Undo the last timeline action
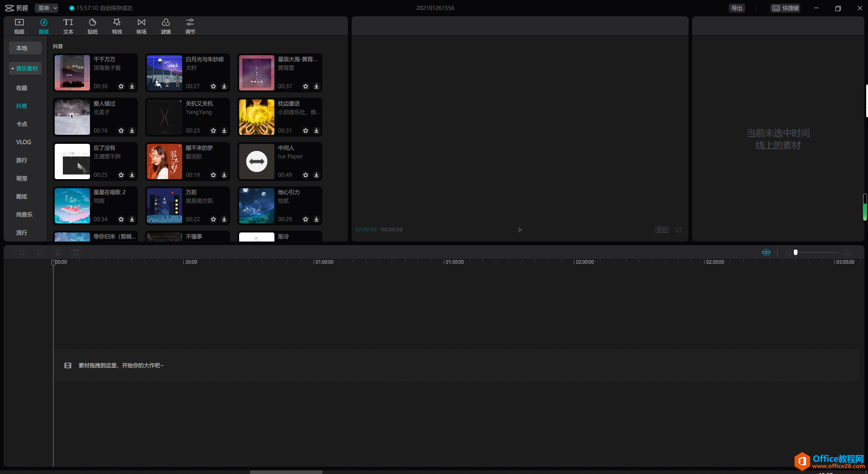868x474 pixels. 22,252
